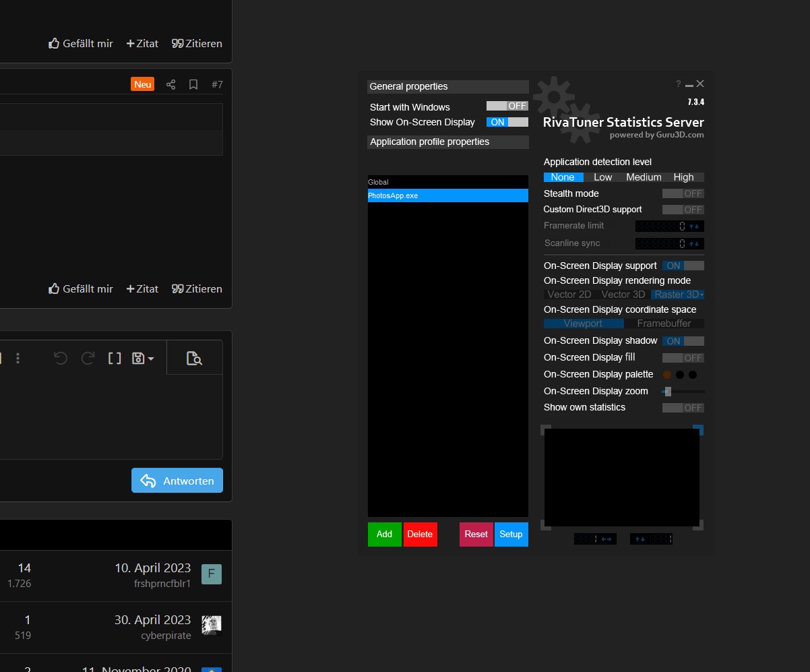Select the bottom-left OSD position corner

pos(547,524)
